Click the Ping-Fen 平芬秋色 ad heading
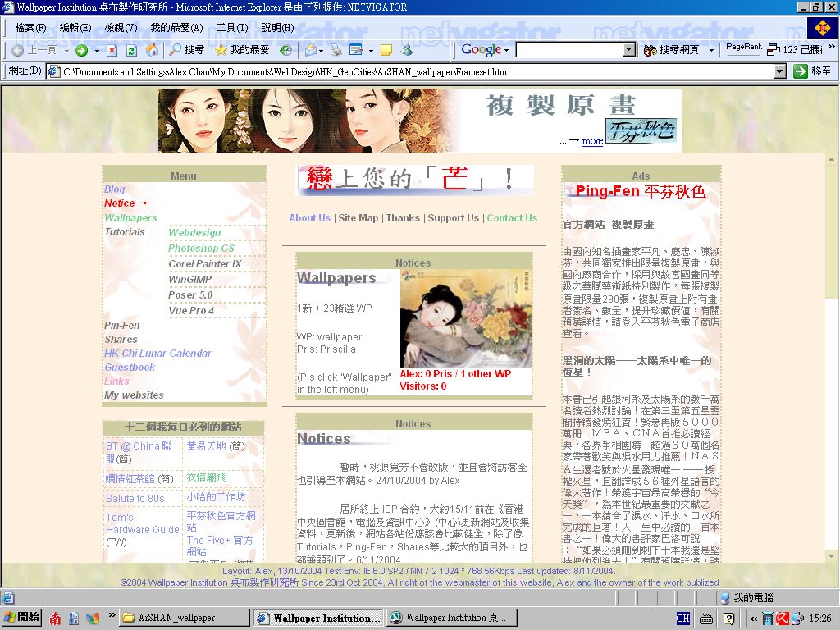This screenshot has width=840, height=630. pyautogui.click(x=641, y=191)
